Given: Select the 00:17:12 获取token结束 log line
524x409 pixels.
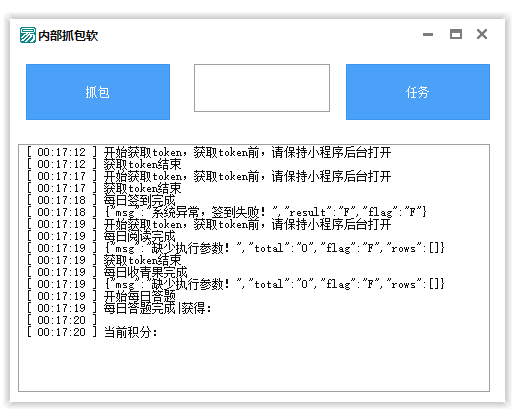Looking at the screenshot, I should [x=104, y=164].
